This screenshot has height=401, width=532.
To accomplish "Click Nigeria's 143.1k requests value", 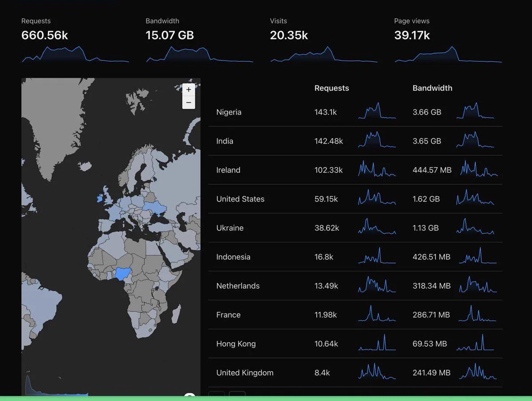I will (325, 112).
